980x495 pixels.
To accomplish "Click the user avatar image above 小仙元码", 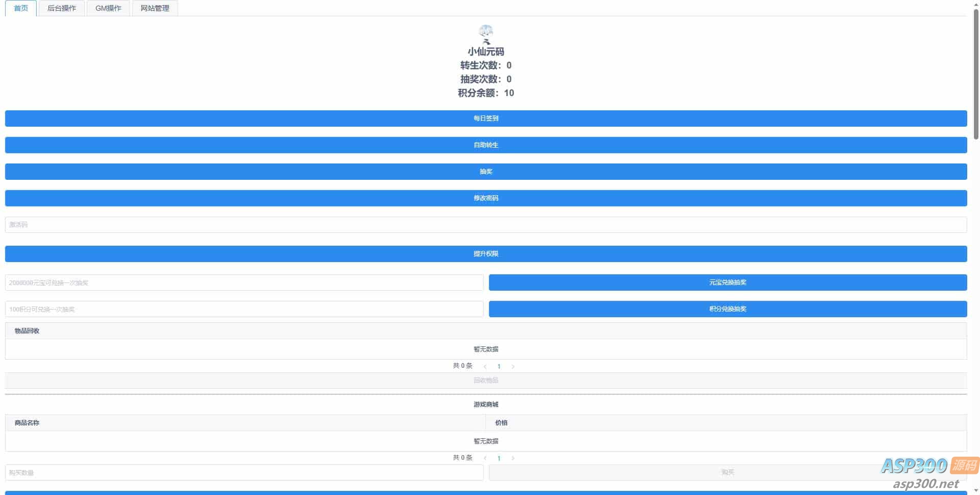I will 486,34.
